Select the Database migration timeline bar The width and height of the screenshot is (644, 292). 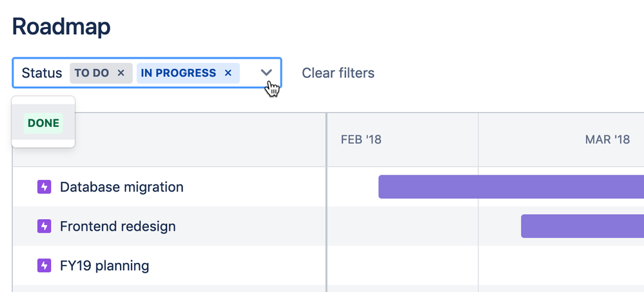pyautogui.click(x=509, y=187)
